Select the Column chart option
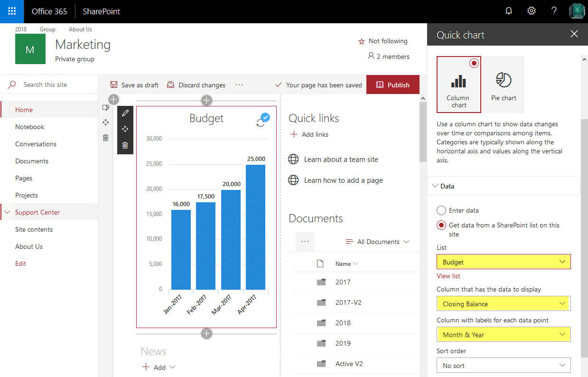The height and width of the screenshot is (377, 588). tap(458, 85)
